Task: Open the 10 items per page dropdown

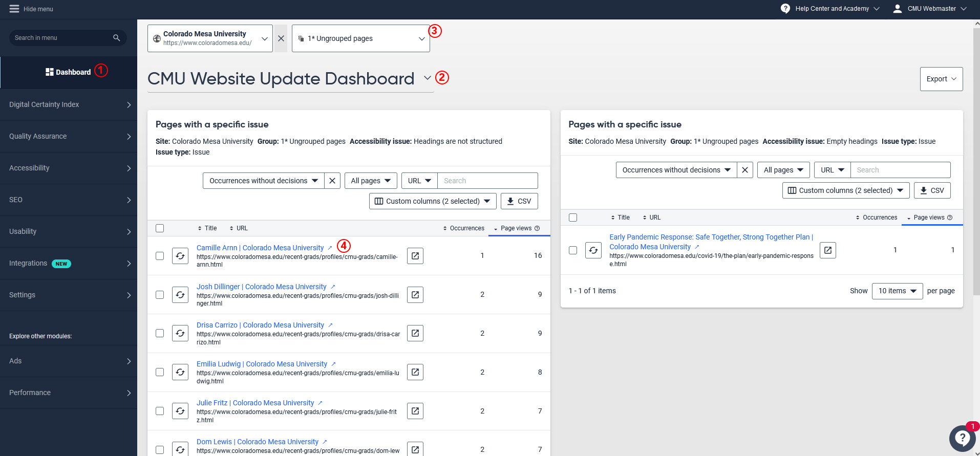Action: point(898,291)
